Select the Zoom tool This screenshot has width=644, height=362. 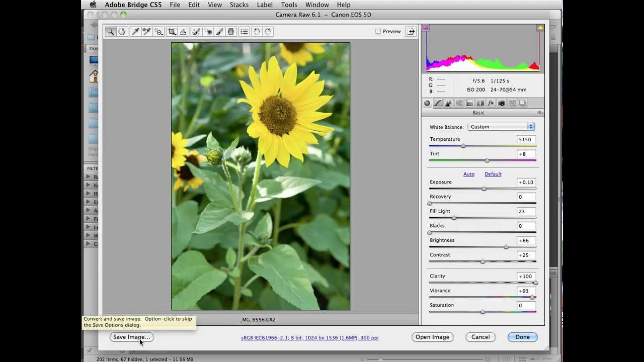coord(111,32)
